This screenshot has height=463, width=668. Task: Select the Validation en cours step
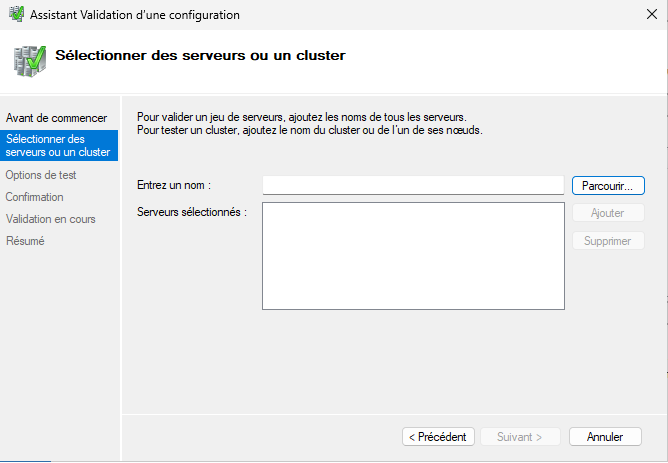[51, 219]
